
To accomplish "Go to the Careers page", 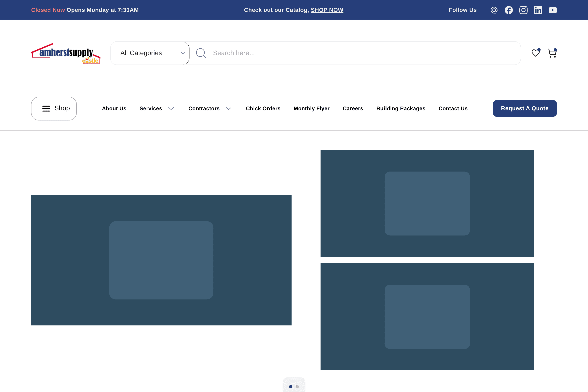I will 353,108.
